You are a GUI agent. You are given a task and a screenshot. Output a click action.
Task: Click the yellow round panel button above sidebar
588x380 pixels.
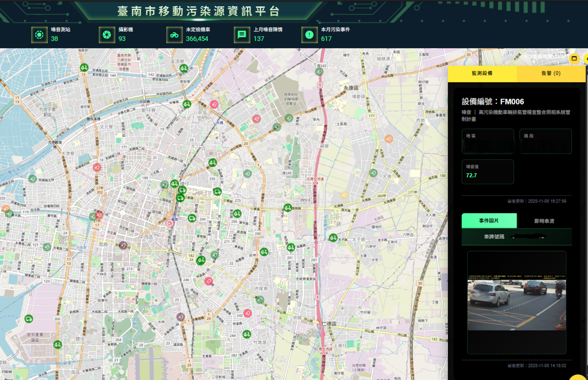(x=574, y=58)
